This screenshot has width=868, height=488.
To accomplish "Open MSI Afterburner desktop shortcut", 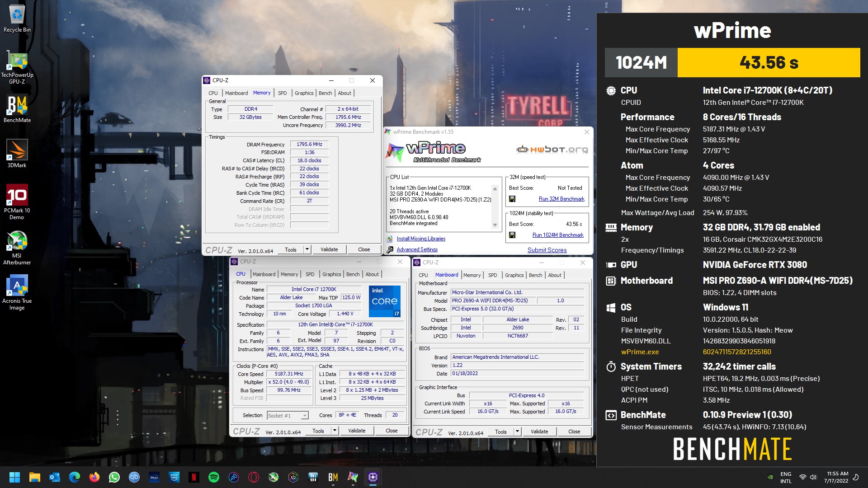I will point(17,247).
